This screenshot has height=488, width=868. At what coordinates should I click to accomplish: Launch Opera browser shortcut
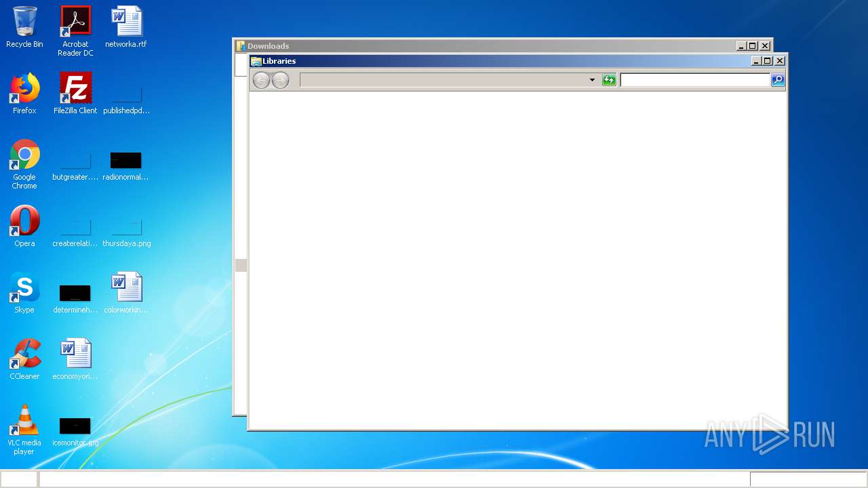coord(24,226)
